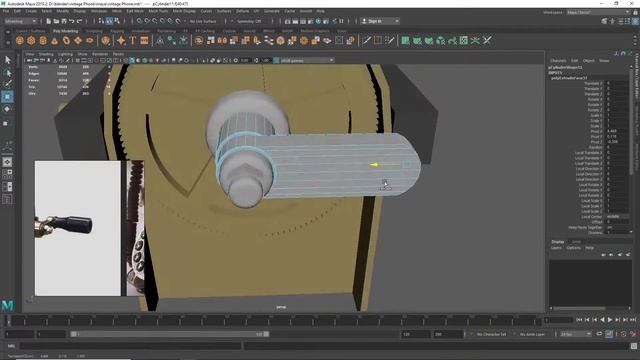Click the UV Editor checker shelf icon
The height and width of the screenshot is (360, 640).
[464, 40]
